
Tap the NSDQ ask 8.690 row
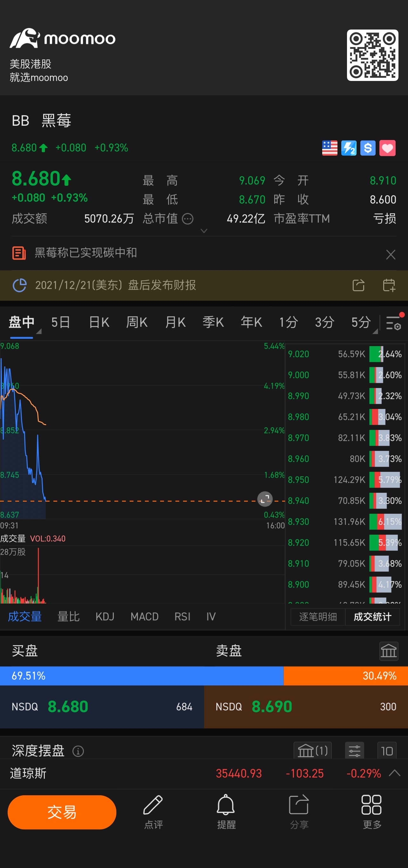(x=306, y=707)
